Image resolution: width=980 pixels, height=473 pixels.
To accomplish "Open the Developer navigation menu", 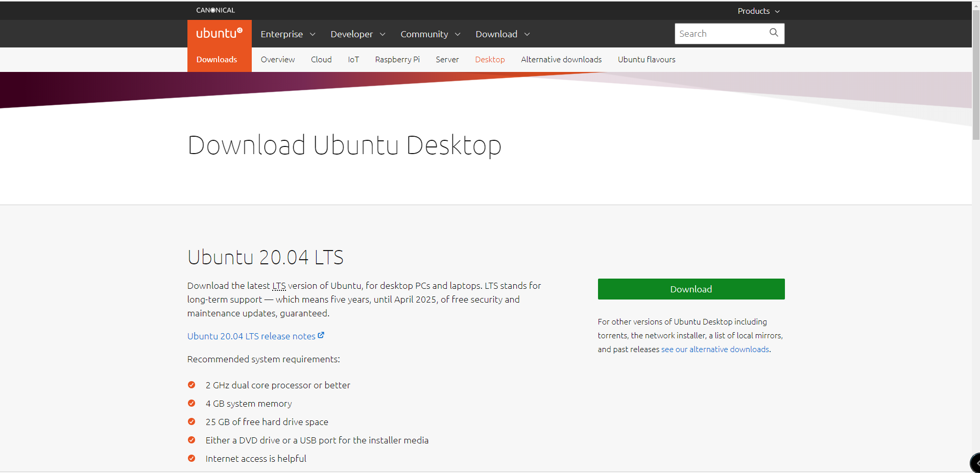I will pos(358,34).
